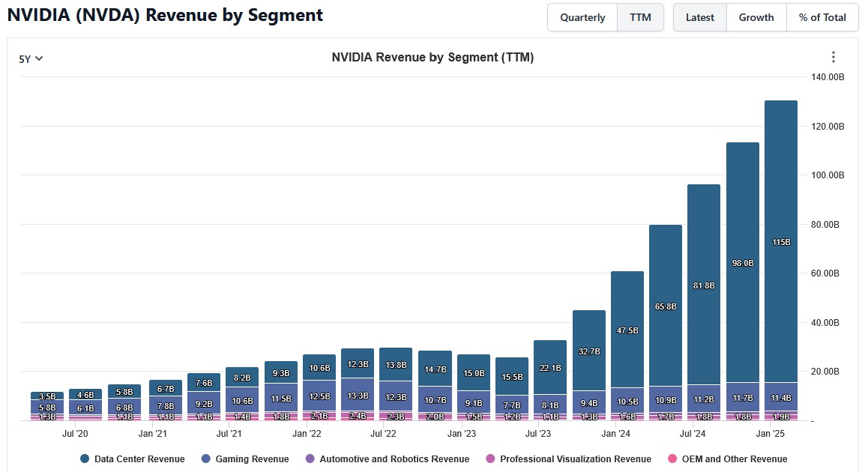Toggle Professional Visualization Revenue legend item
Screen dimensions: 868x472
(x=568, y=459)
